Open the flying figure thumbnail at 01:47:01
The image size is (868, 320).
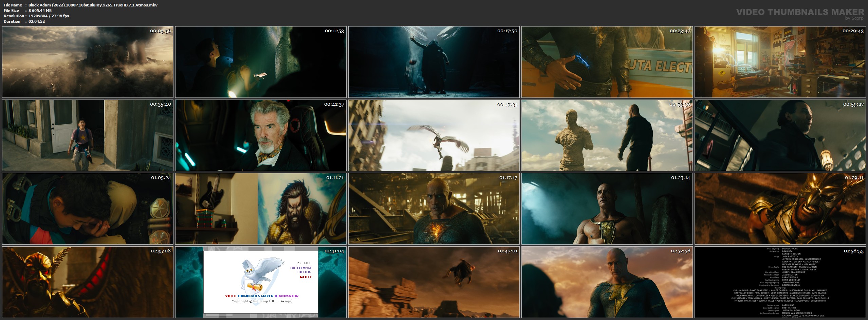tap(434, 282)
